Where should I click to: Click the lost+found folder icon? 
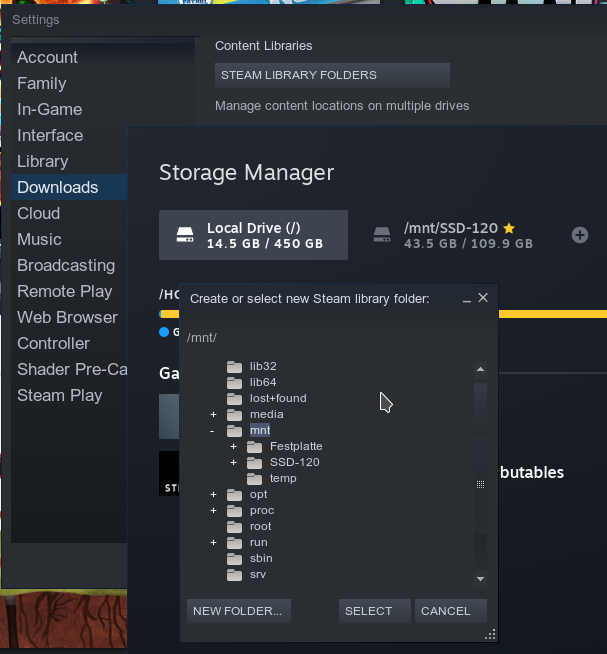pos(234,399)
